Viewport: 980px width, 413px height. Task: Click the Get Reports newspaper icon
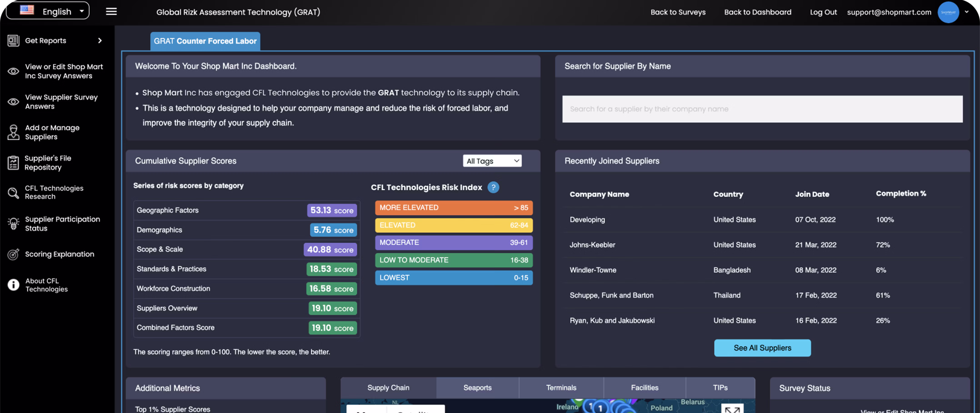click(x=13, y=41)
